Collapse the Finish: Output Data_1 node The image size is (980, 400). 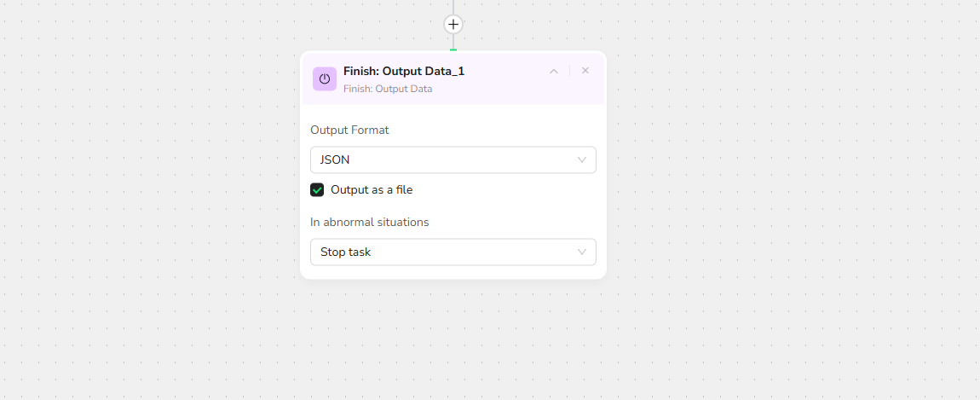pos(554,71)
